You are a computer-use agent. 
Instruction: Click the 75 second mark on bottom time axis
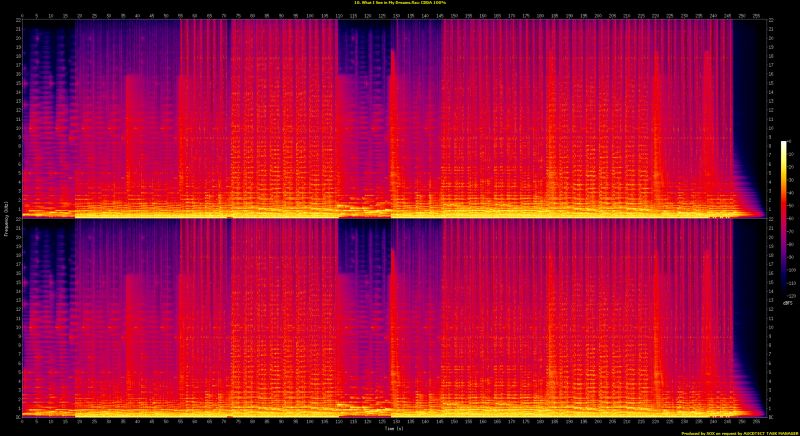(238, 421)
